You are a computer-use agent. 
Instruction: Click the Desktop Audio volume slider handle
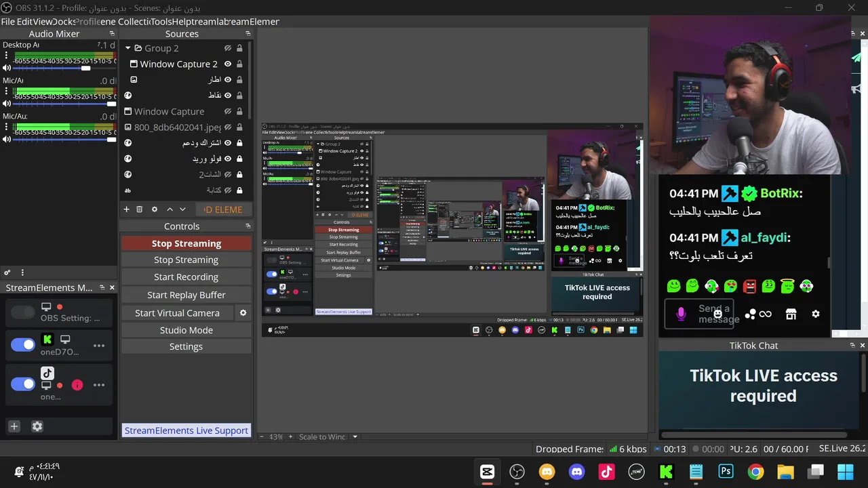[86, 68]
